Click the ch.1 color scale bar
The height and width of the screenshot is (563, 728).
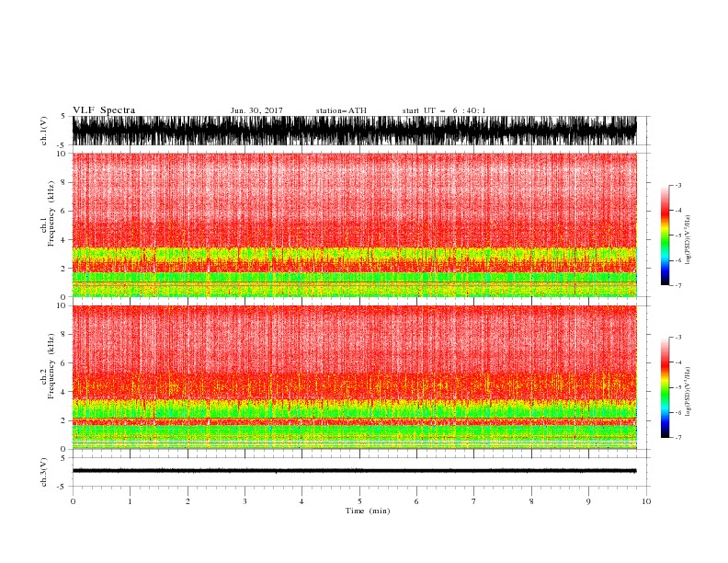coord(665,236)
